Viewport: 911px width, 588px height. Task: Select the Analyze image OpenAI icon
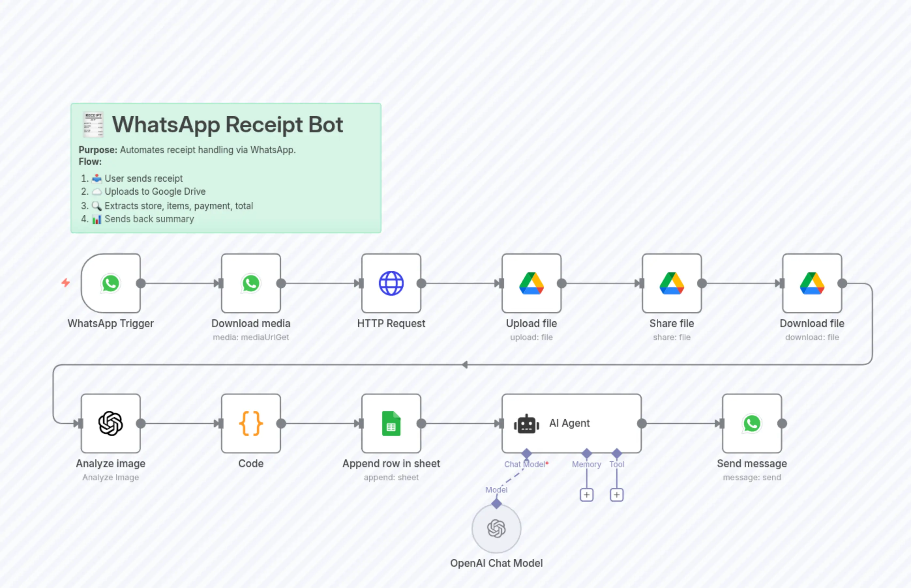pyautogui.click(x=111, y=423)
